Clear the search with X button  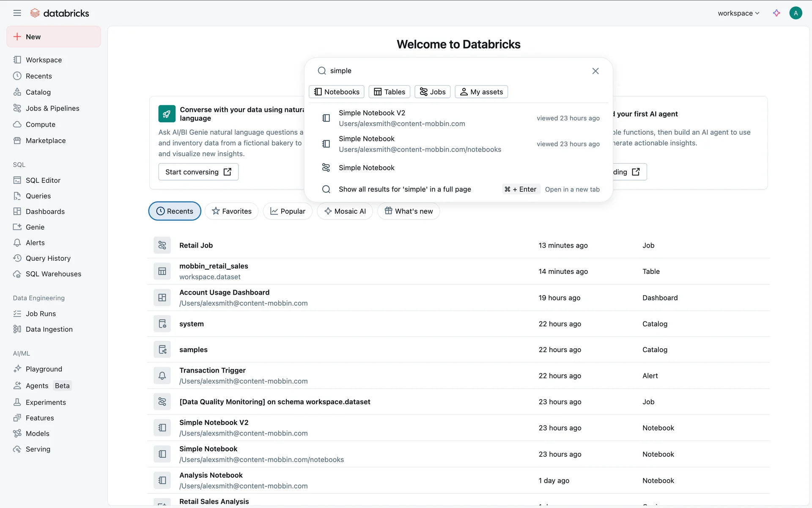(595, 71)
